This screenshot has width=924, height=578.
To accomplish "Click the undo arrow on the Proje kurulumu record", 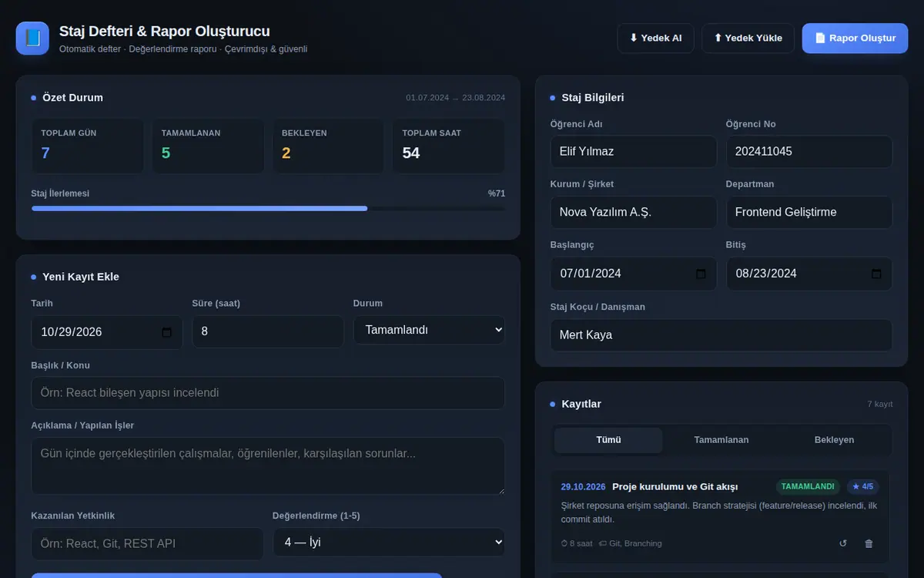I will point(843,543).
